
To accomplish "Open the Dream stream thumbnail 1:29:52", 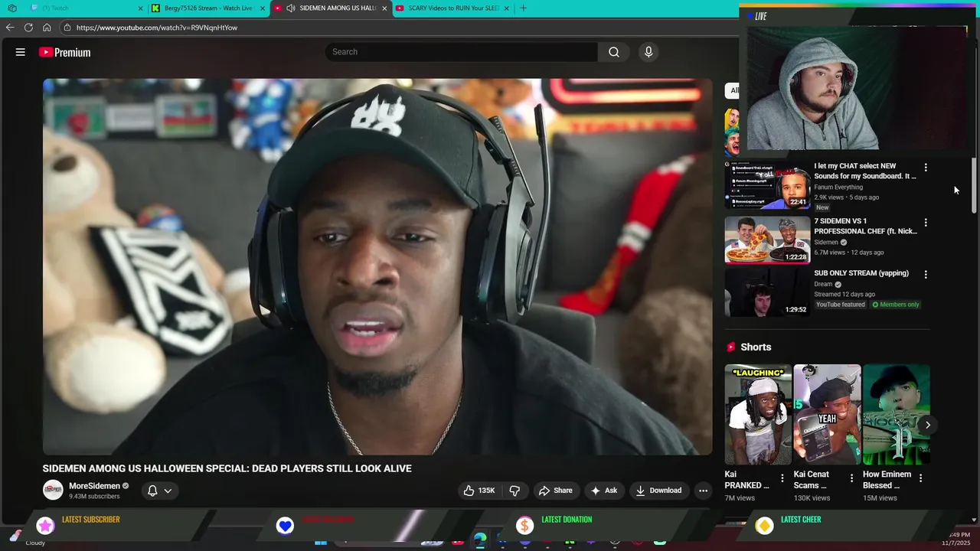I will [767, 292].
